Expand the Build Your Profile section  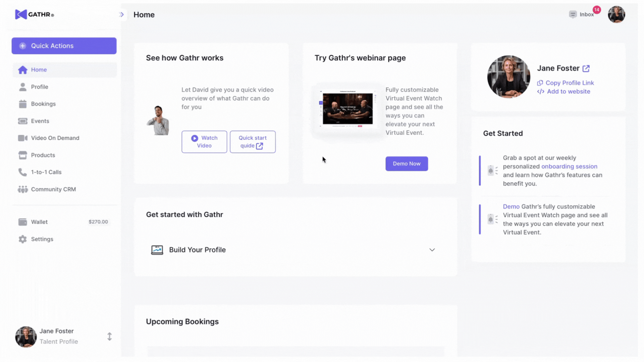point(432,250)
